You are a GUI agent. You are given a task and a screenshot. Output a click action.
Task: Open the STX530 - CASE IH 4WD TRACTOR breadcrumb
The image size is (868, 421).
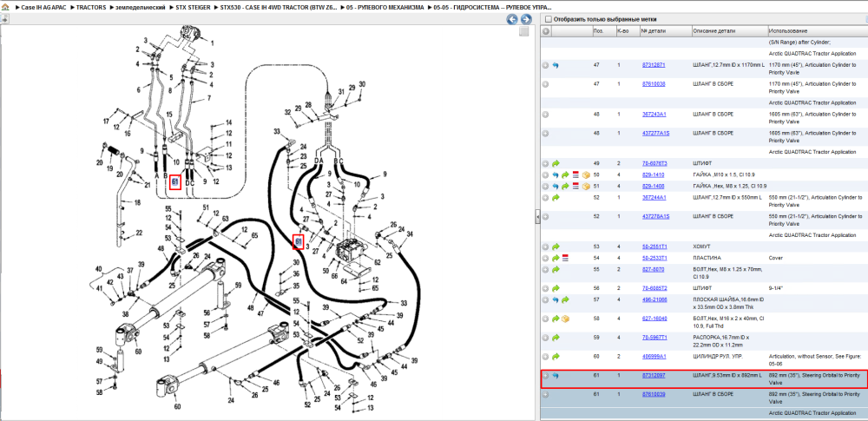[x=278, y=8]
